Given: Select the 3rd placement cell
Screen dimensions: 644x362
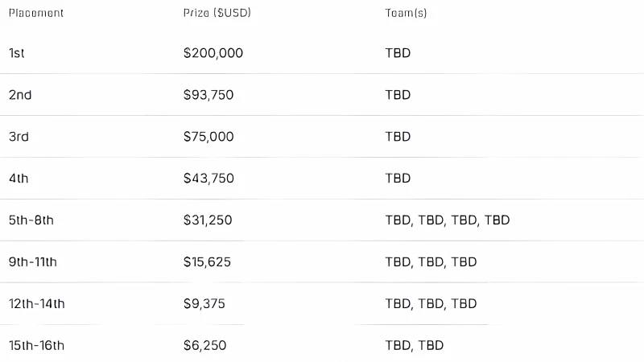Looking at the screenshot, I should tap(19, 137).
